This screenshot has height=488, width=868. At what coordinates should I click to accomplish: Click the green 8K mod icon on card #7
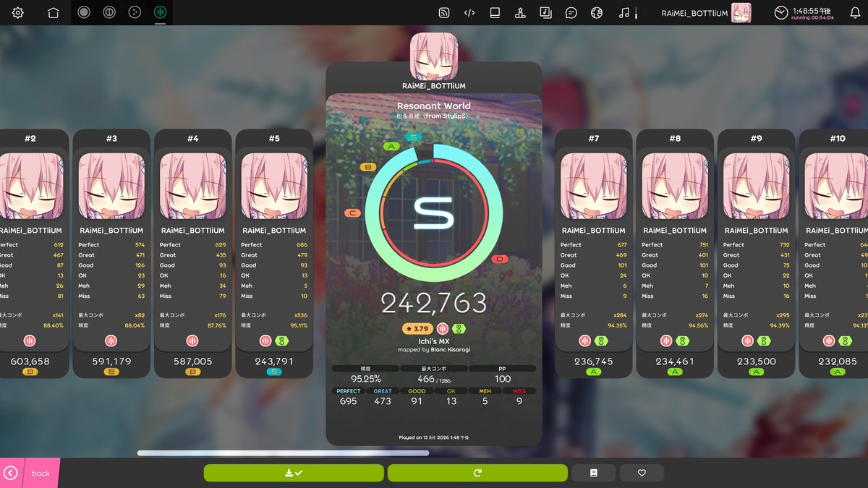(602, 341)
